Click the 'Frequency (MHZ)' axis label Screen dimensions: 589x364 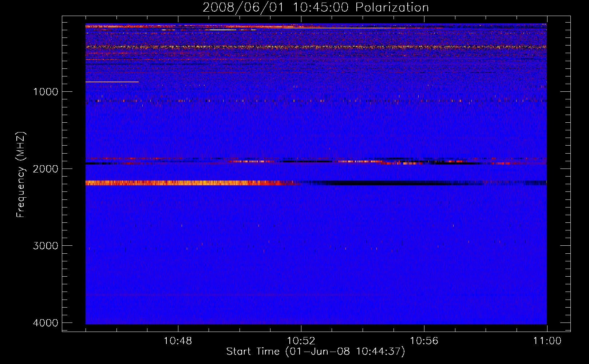21,175
